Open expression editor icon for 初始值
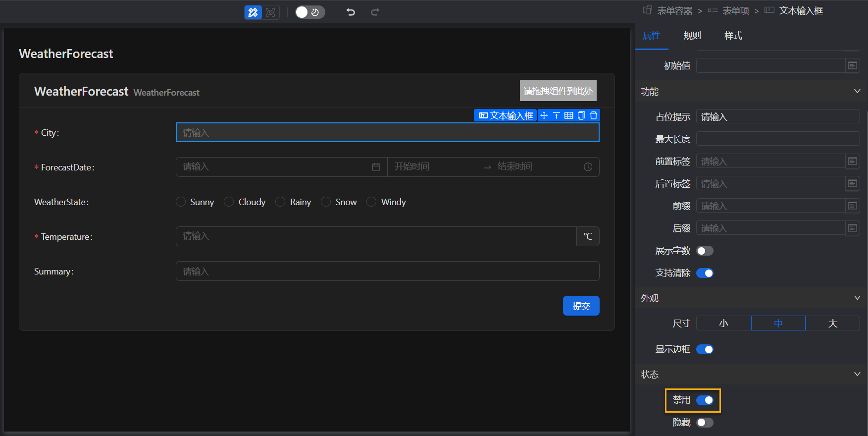Viewport: 868px width, 436px height. point(853,65)
